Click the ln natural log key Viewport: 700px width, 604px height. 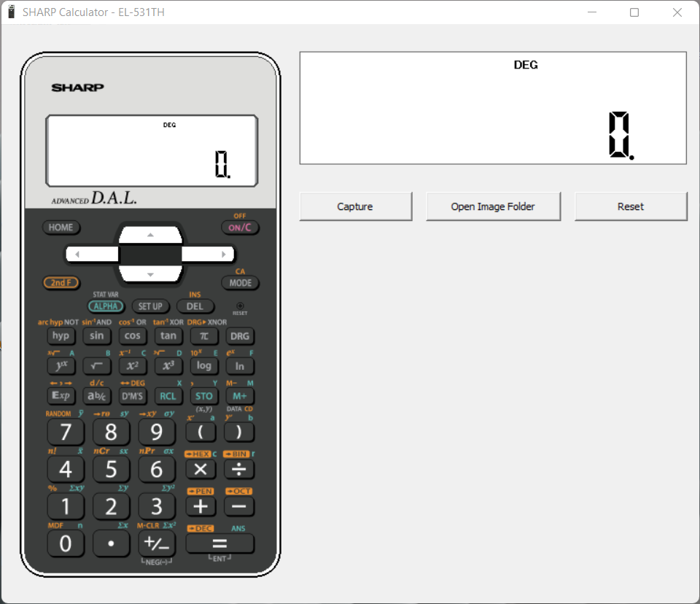240,366
